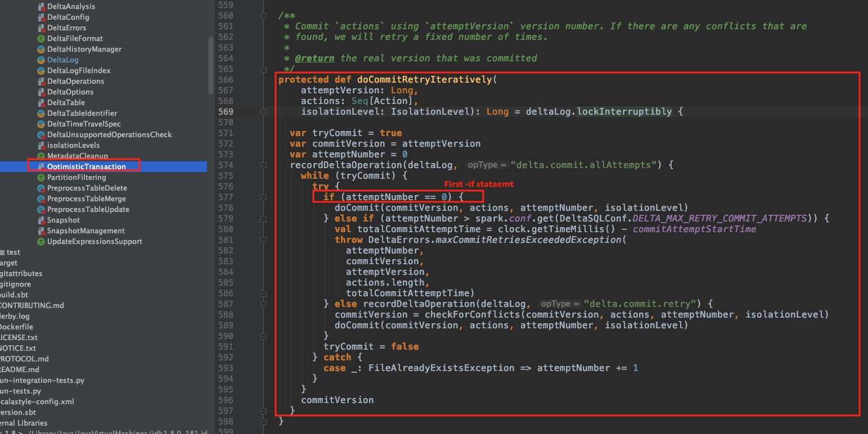Image resolution: width=868 pixels, height=434 pixels.
Task: Open README.md in the project tree
Action: [20, 369]
